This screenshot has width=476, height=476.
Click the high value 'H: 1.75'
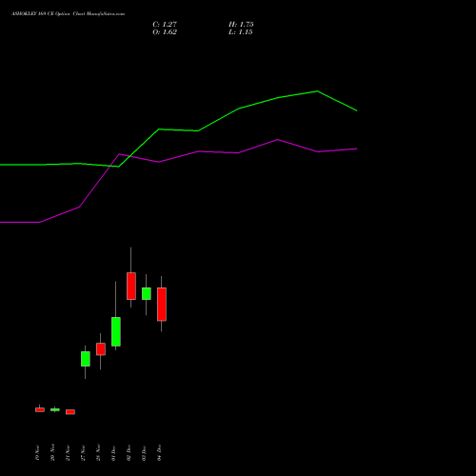pos(241,25)
